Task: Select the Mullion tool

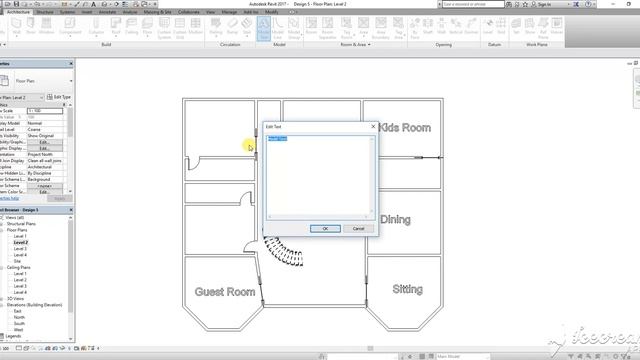Action: point(196,27)
